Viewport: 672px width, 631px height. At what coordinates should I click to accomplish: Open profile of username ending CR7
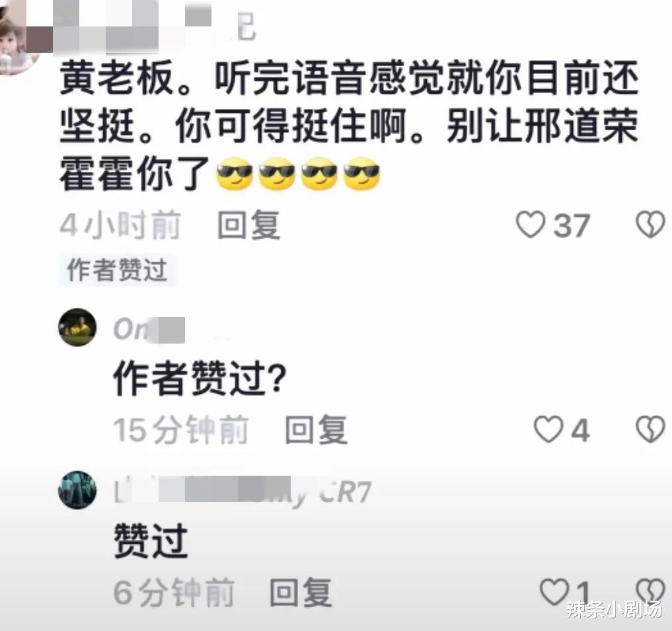pos(242,492)
